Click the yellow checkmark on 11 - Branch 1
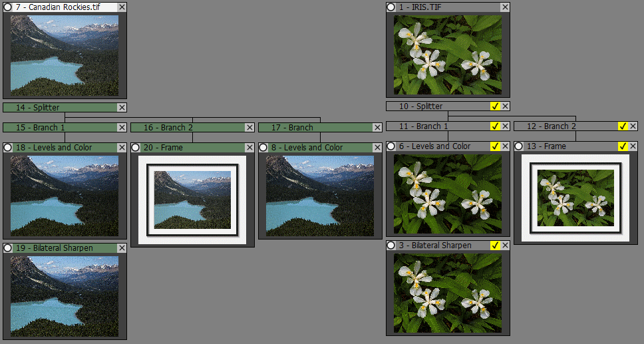 [x=495, y=126]
